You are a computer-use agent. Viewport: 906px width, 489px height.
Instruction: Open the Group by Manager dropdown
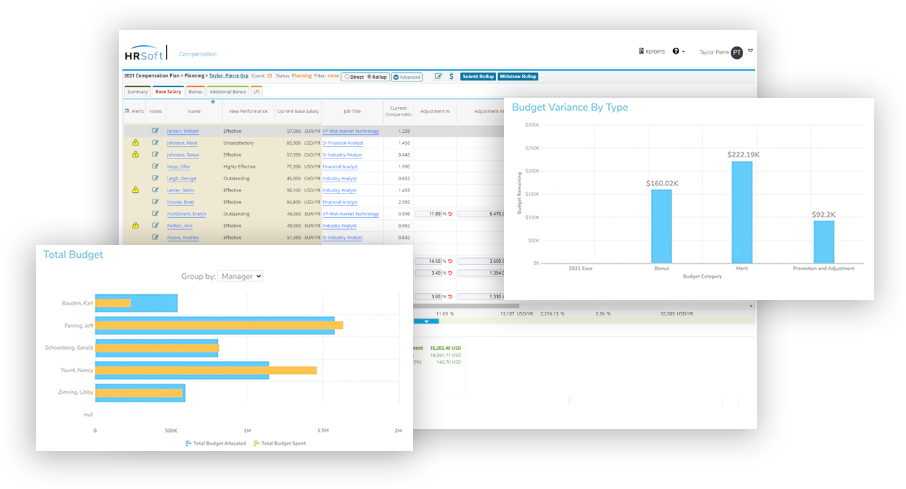coord(242,275)
